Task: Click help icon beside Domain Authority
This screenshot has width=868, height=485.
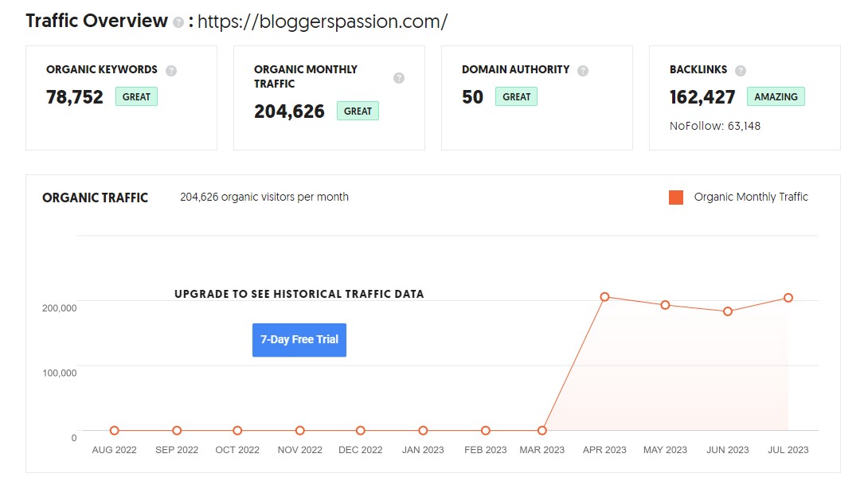Action: tap(582, 70)
